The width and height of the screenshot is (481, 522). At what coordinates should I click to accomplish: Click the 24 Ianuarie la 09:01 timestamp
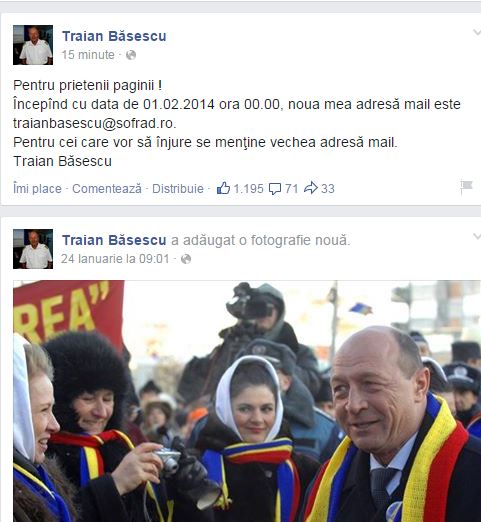[x=115, y=259]
